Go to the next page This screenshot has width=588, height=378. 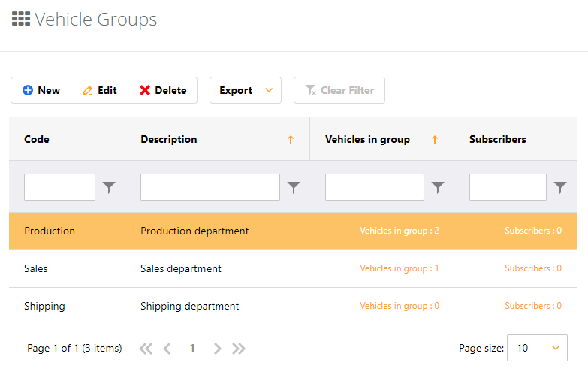(218, 349)
